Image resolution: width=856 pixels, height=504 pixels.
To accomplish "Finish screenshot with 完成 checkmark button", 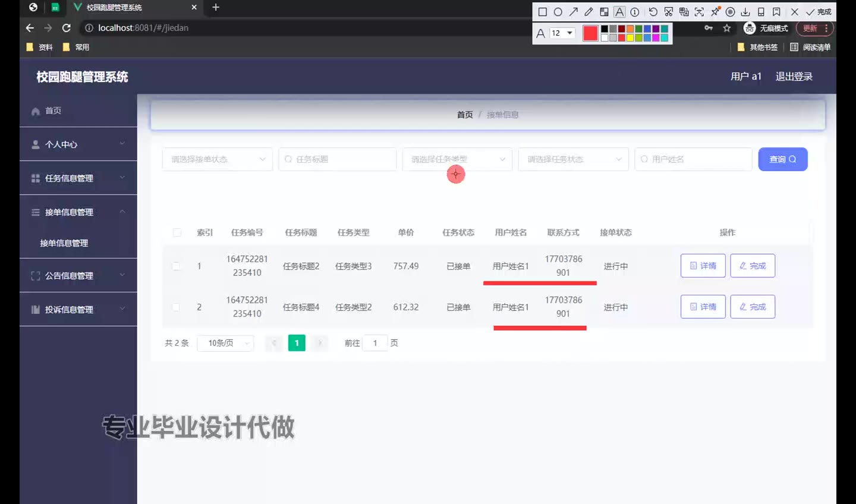I will tap(819, 12).
